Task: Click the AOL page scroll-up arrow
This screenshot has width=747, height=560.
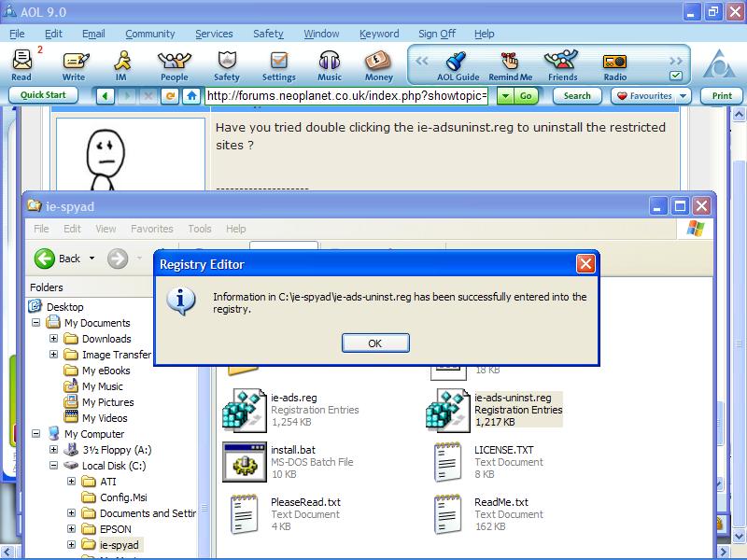Action: pos(739,114)
